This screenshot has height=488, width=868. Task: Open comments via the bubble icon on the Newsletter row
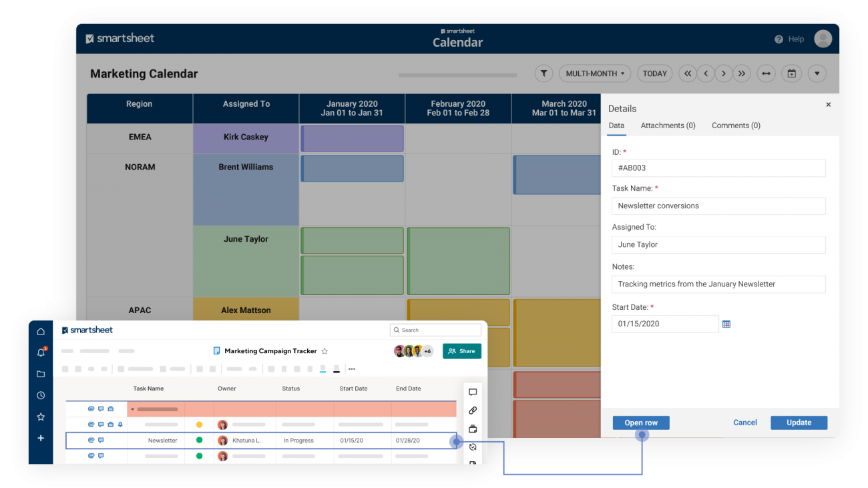click(x=101, y=441)
